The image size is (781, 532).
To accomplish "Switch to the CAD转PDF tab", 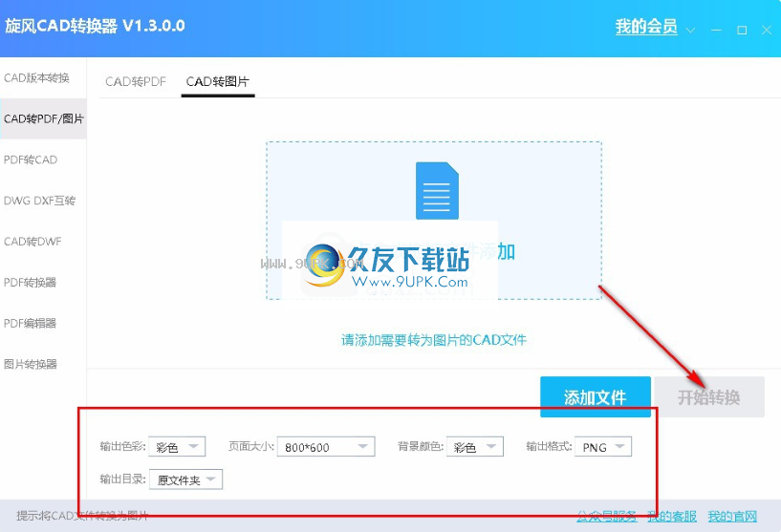I will [136, 81].
